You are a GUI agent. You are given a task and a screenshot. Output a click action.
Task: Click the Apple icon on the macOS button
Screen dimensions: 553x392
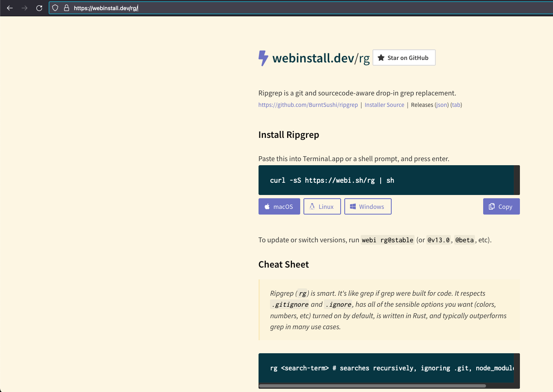click(268, 206)
